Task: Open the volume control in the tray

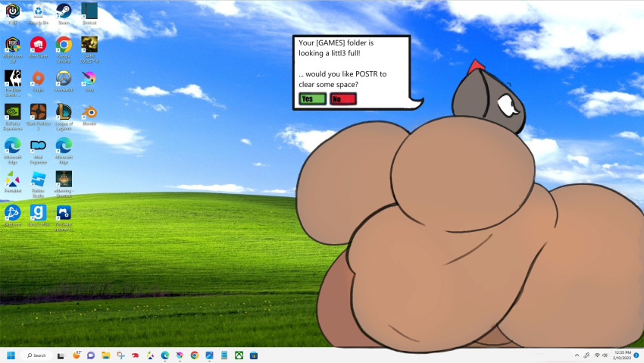Action: (x=605, y=355)
